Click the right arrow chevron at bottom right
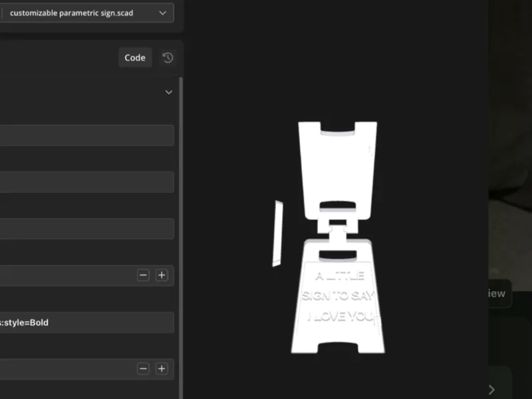 [x=491, y=390]
